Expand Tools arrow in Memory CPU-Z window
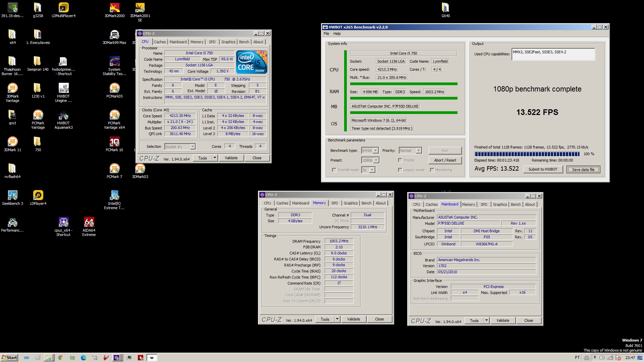 coord(337,319)
